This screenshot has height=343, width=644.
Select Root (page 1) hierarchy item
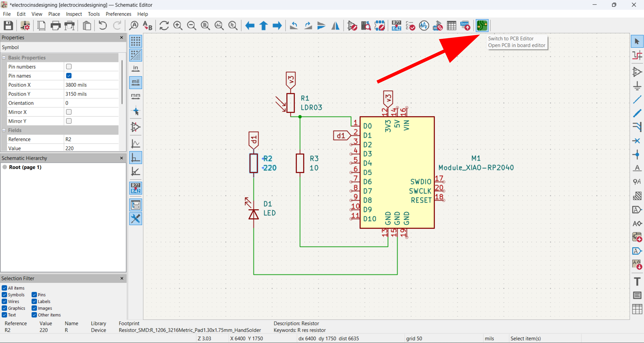25,167
